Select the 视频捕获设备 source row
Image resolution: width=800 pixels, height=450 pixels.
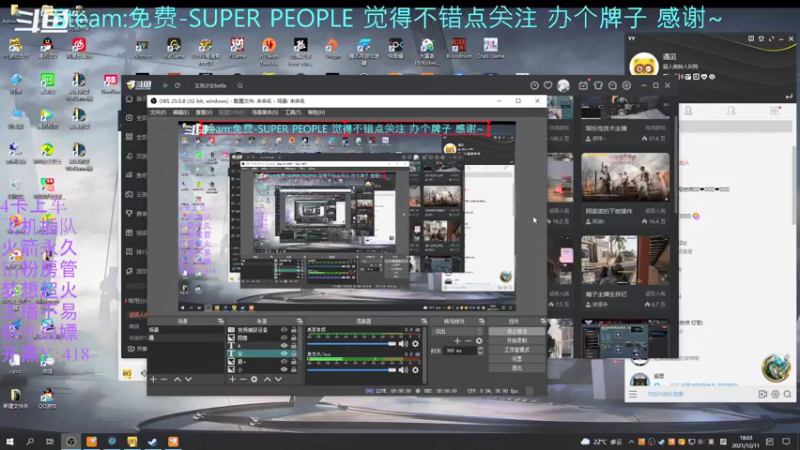click(x=262, y=330)
